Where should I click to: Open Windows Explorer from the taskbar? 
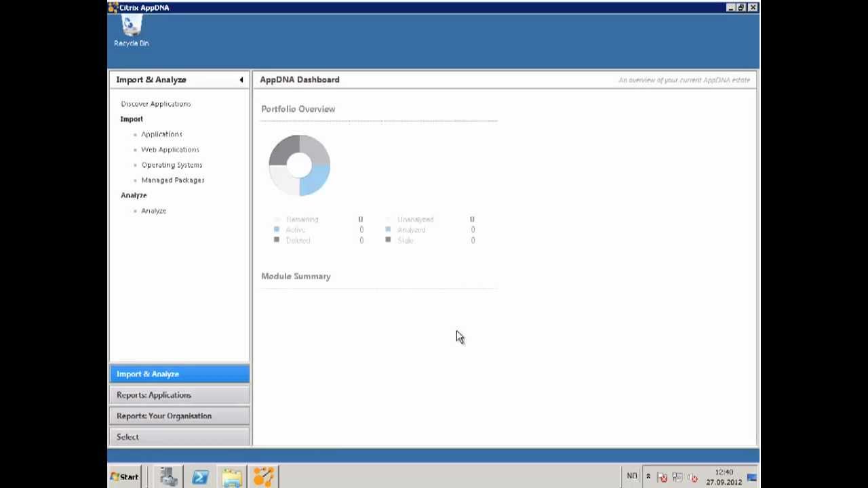tap(231, 477)
